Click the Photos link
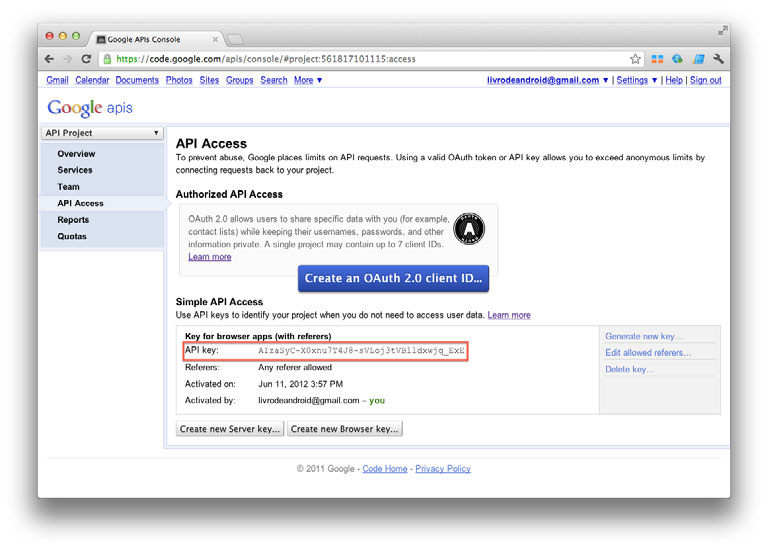Viewport: 768px width, 550px height. click(x=179, y=80)
